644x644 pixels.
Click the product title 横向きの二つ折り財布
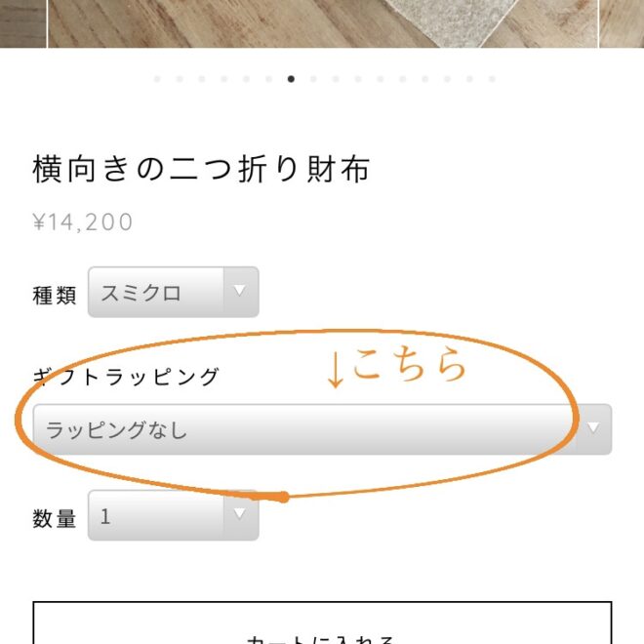(x=201, y=170)
